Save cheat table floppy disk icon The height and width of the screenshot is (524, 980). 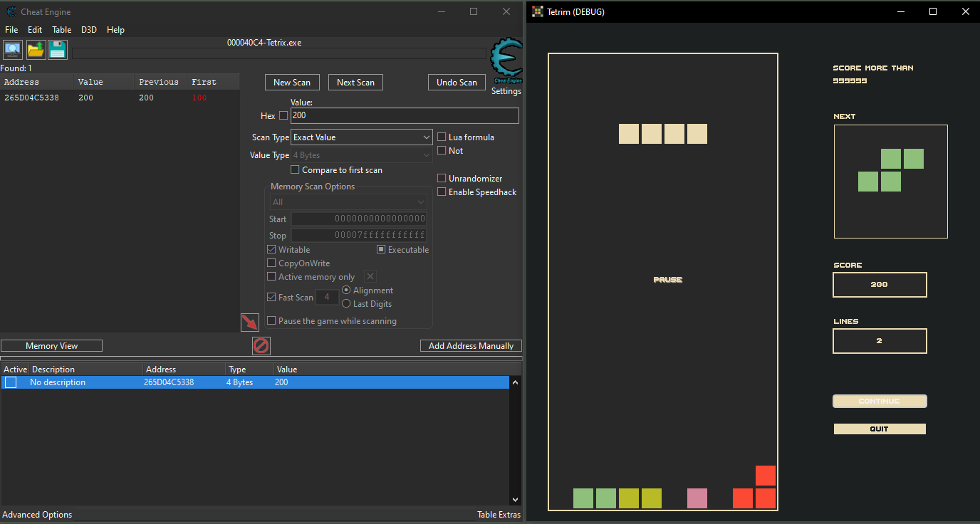(x=58, y=50)
